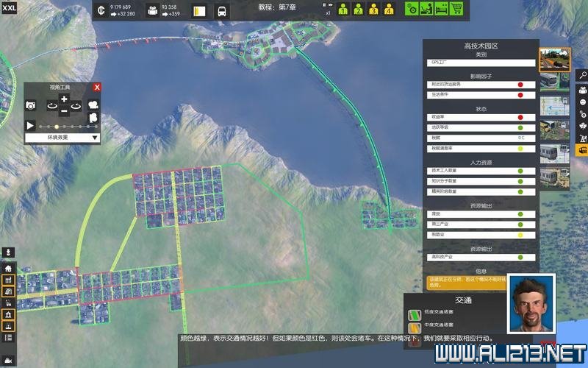Open the city finances currency icon

tap(104, 10)
